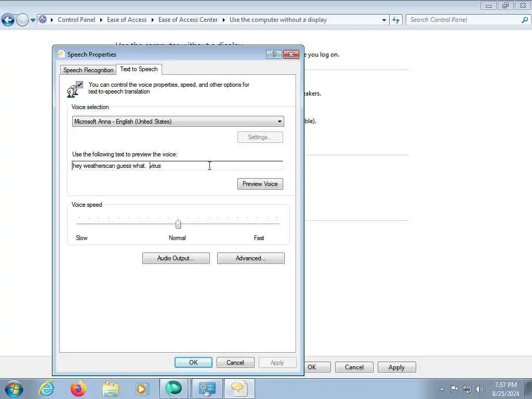Restore down the Control Panel window
This screenshot has width=532, height=399.
(x=506, y=5)
